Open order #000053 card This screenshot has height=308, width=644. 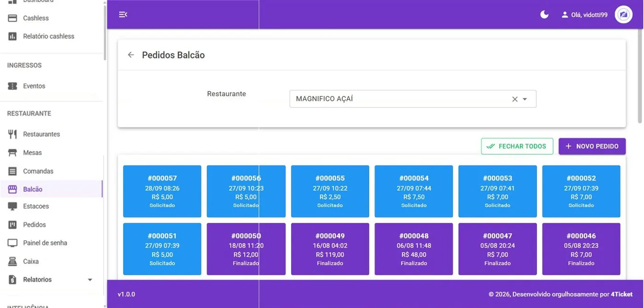[x=498, y=192]
